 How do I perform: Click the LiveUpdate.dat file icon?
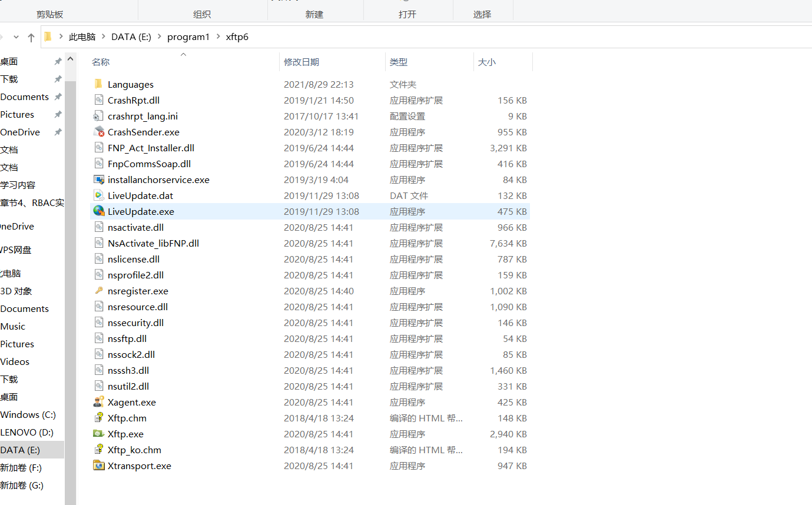pyautogui.click(x=98, y=195)
